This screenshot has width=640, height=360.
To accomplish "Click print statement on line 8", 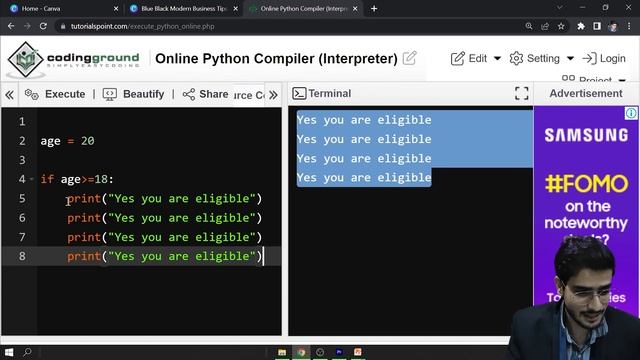I will click(164, 256).
